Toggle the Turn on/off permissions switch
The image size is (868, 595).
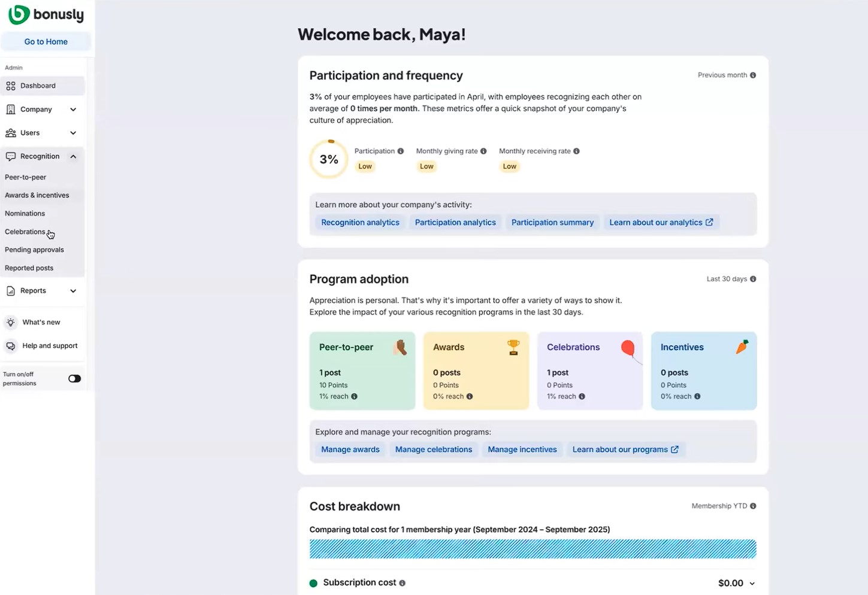point(74,378)
